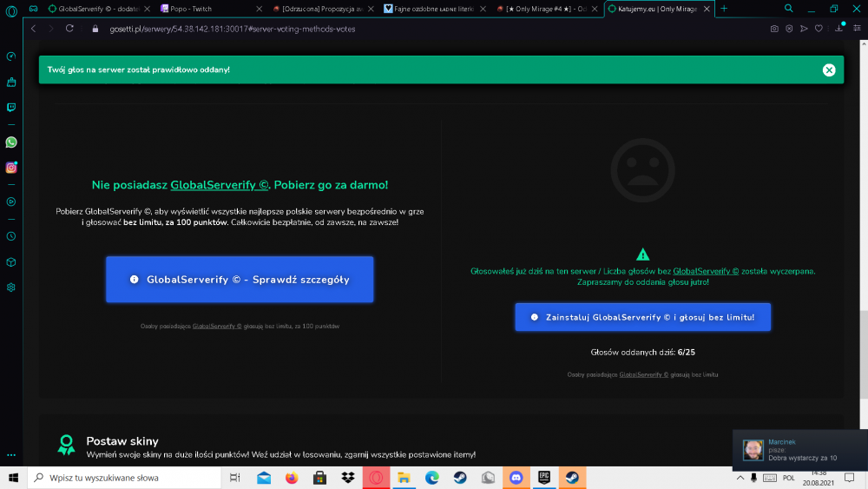Switch to Fajne ozdobne tab

pos(435,9)
